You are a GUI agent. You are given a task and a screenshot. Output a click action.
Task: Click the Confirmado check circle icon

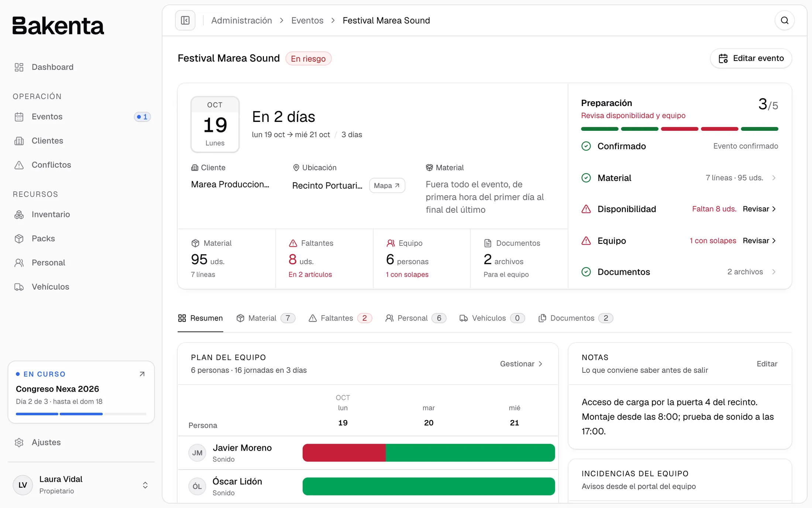[x=586, y=146]
